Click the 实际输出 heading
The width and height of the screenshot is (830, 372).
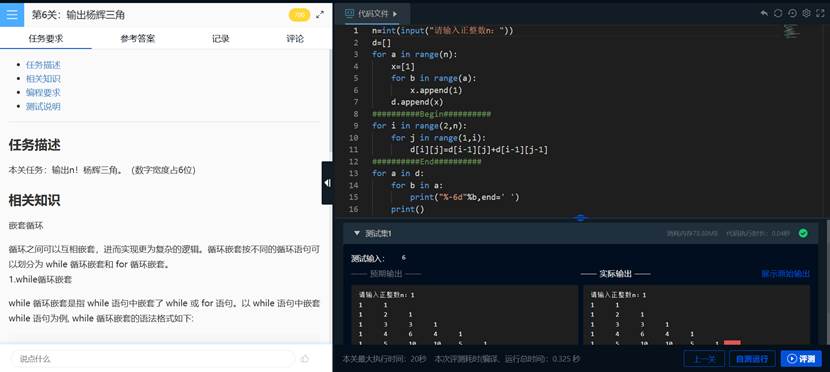[x=615, y=274]
